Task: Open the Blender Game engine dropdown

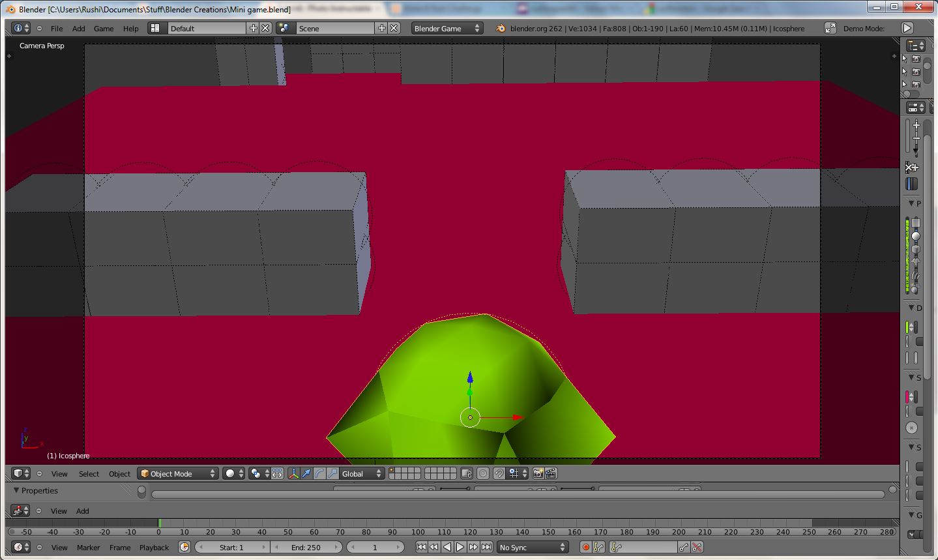Action: [447, 28]
